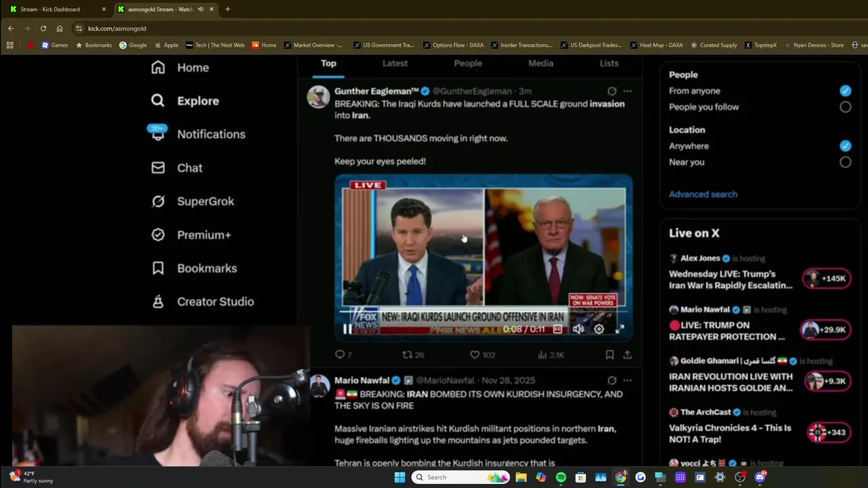The width and height of the screenshot is (868, 488).
Task: Repost Gunther Eagleman's post
Action: pyautogui.click(x=413, y=354)
